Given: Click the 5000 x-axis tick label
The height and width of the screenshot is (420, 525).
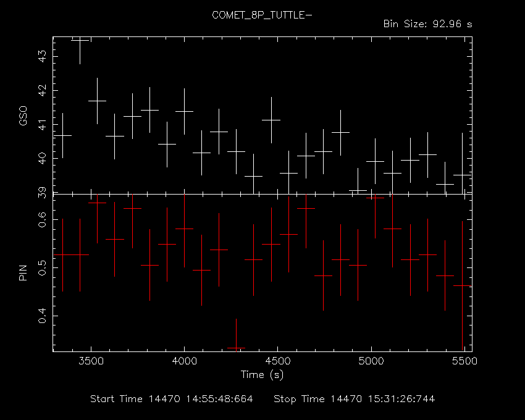Looking at the screenshot, I should pyautogui.click(x=371, y=361).
